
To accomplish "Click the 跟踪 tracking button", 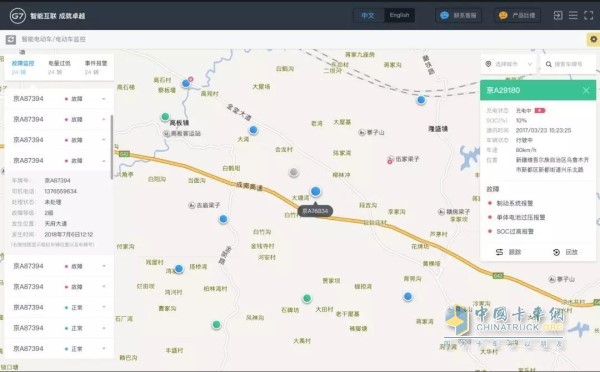I will 509,252.
